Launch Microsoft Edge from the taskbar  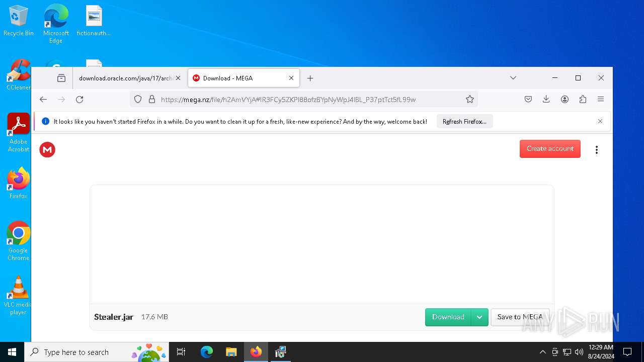coord(207,352)
